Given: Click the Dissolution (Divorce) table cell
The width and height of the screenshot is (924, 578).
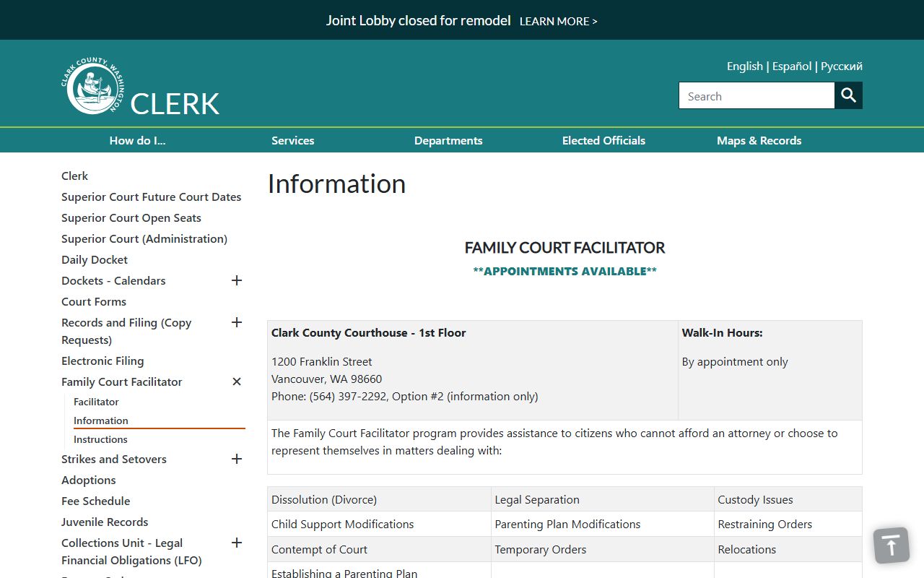Looking at the screenshot, I should coord(379,499).
